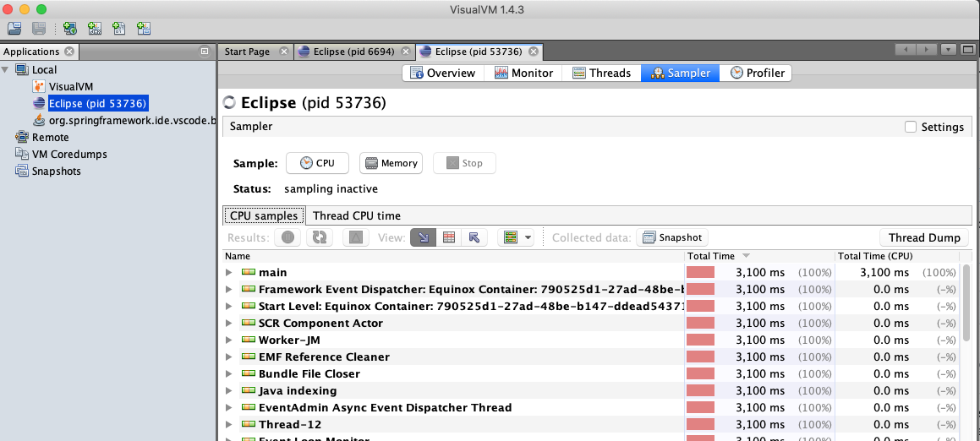Open dropdown arrow beside threads results icon
This screenshot has width=980, height=441.
528,237
